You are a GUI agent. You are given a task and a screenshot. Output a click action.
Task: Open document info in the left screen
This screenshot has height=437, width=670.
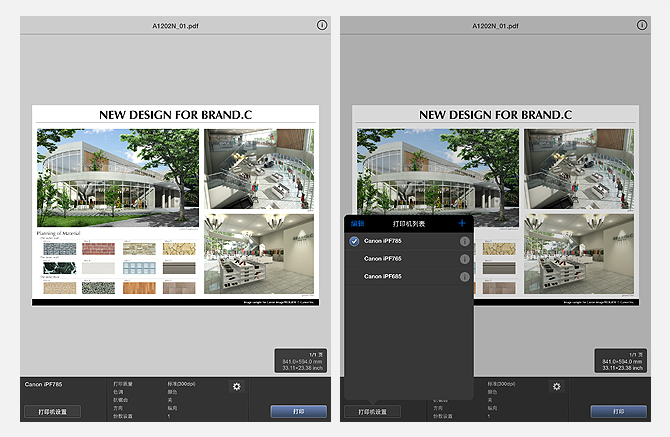[x=321, y=24]
